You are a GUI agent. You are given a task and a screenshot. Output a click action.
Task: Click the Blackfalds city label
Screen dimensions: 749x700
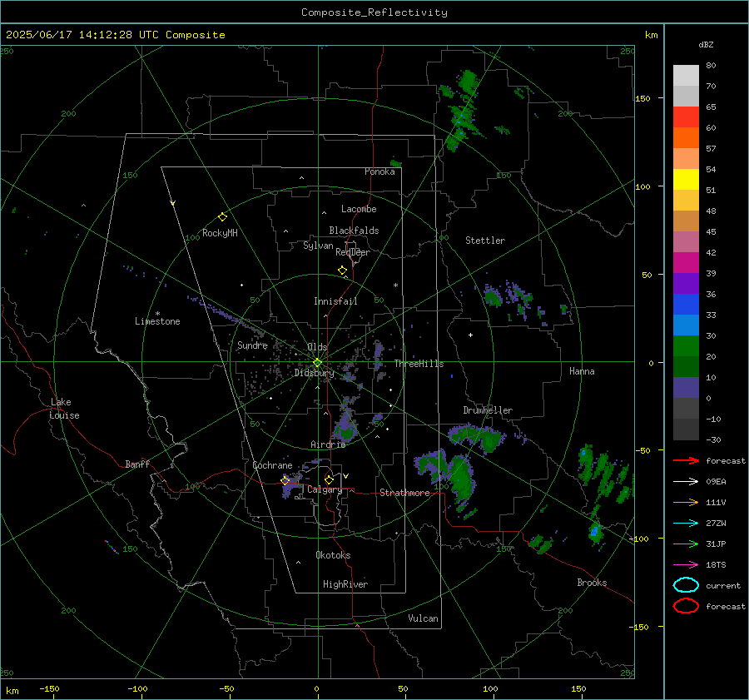click(x=354, y=231)
